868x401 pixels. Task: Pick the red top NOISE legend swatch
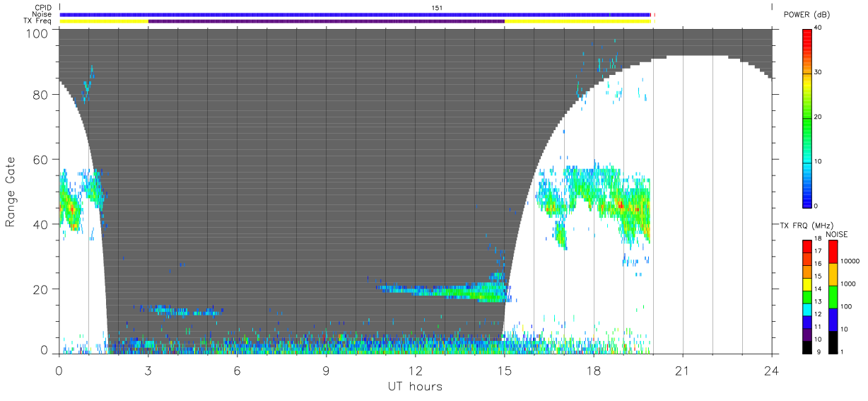coord(833,252)
